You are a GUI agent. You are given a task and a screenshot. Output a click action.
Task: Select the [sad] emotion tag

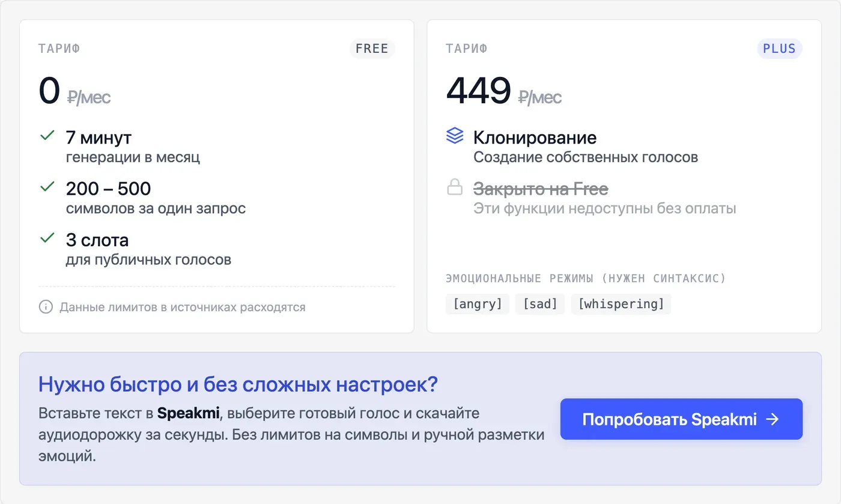point(540,304)
